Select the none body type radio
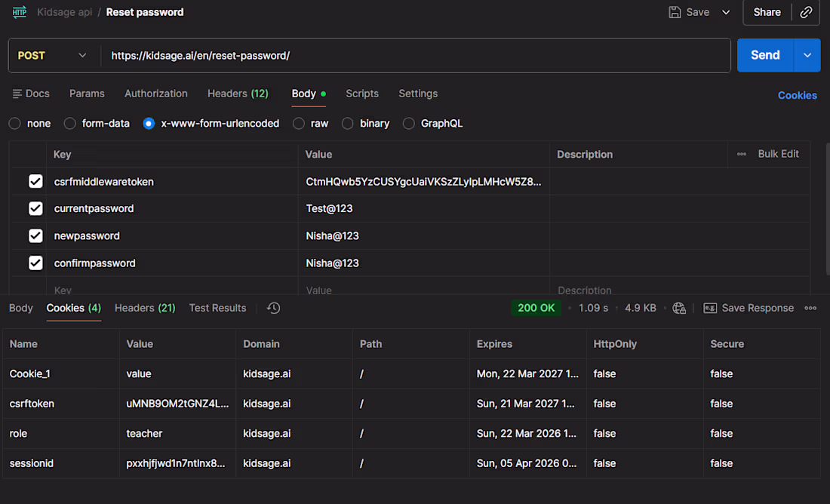 point(15,123)
